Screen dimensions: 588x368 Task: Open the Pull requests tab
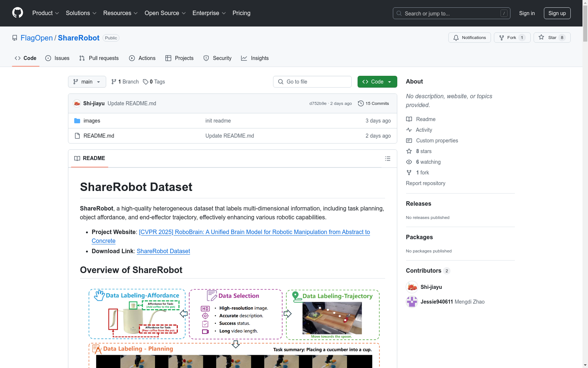pos(99,58)
